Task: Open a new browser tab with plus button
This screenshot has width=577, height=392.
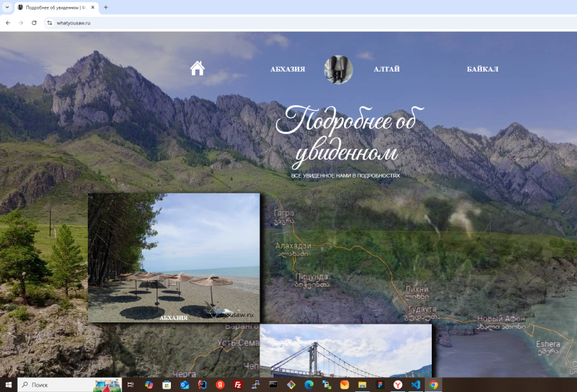Action: pos(105,7)
